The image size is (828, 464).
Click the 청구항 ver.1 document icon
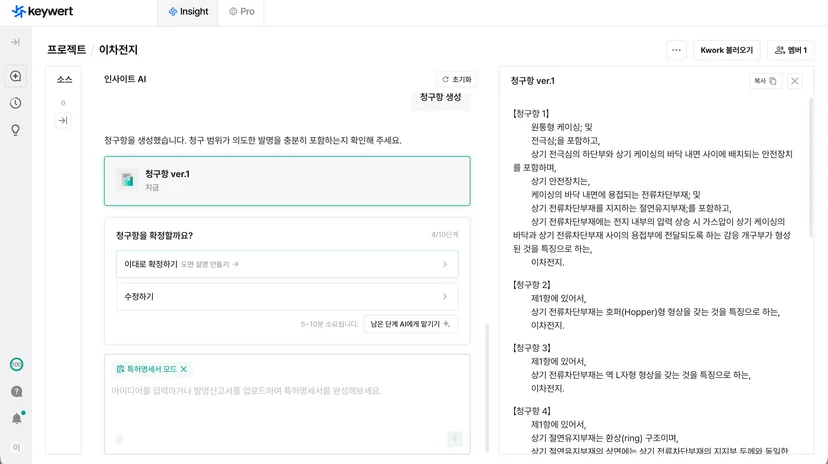pos(127,180)
